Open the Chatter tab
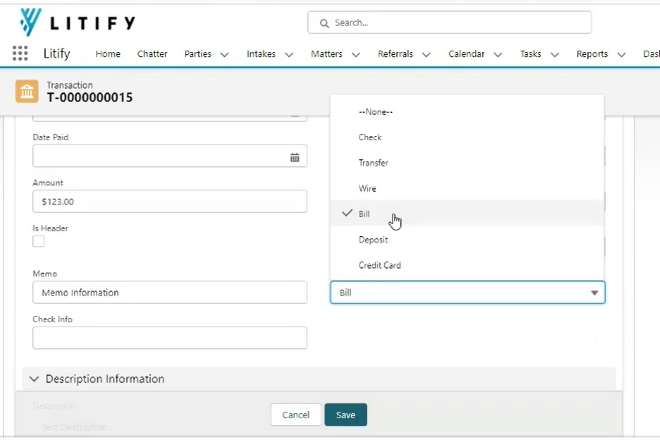Image resolution: width=660 pixels, height=440 pixels. click(x=152, y=54)
